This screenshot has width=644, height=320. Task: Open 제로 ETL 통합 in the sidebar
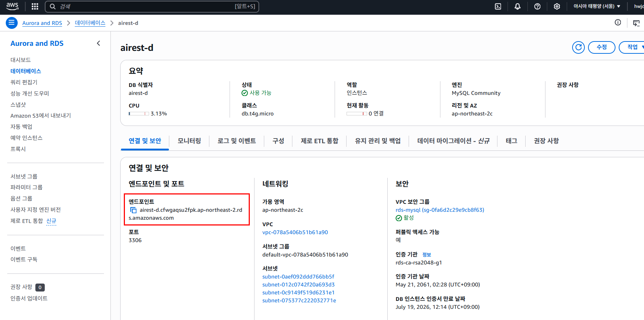point(27,221)
